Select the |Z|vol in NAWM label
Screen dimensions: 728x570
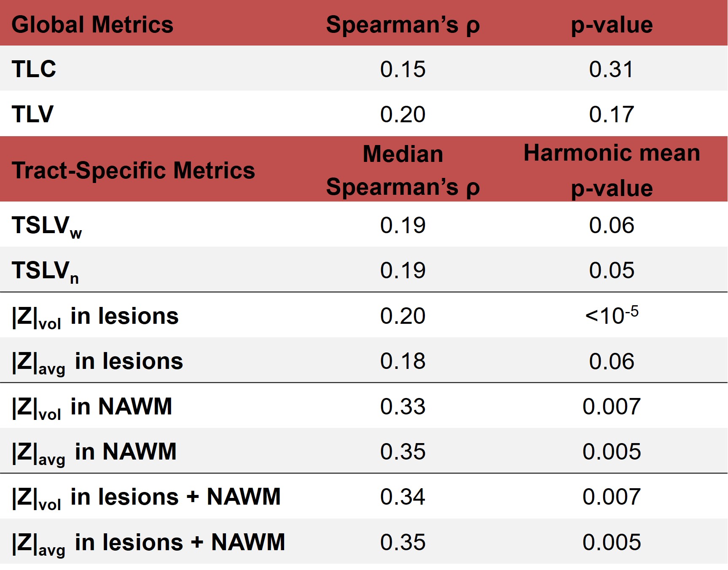[x=92, y=407]
